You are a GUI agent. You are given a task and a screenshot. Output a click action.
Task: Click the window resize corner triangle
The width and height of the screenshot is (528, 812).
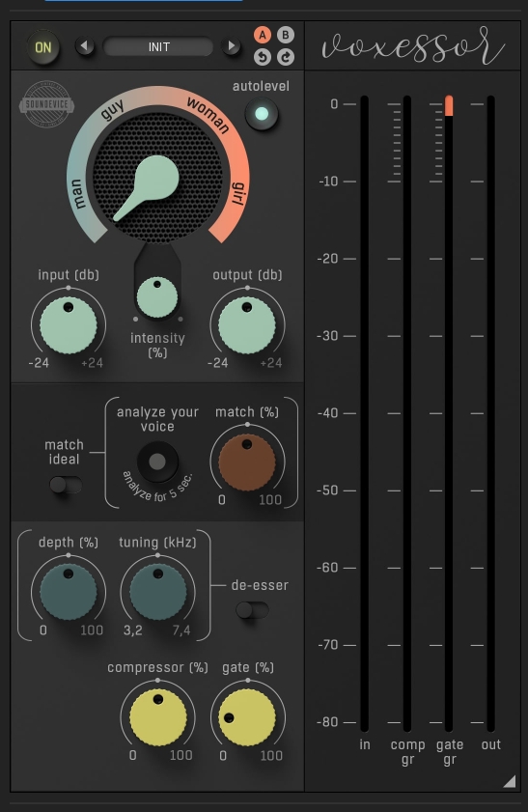click(x=510, y=781)
